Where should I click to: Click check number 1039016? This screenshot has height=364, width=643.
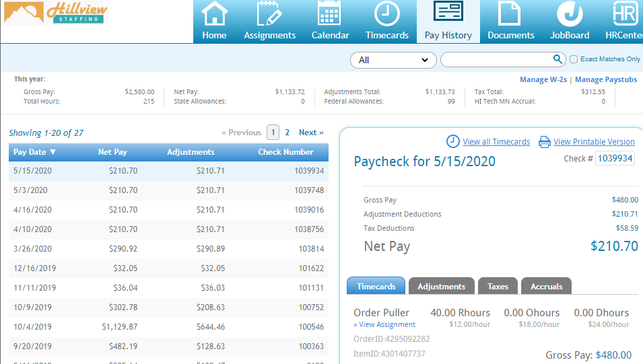coord(309,210)
